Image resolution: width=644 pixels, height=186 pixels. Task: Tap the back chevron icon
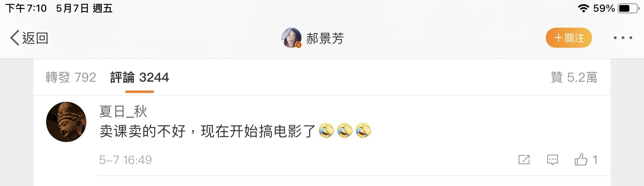[x=15, y=38]
